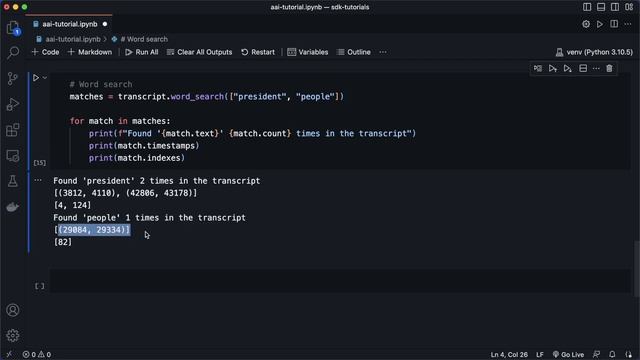Click into the empty code cell
This screenshot has height=360, width=640.
click(x=340, y=281)
